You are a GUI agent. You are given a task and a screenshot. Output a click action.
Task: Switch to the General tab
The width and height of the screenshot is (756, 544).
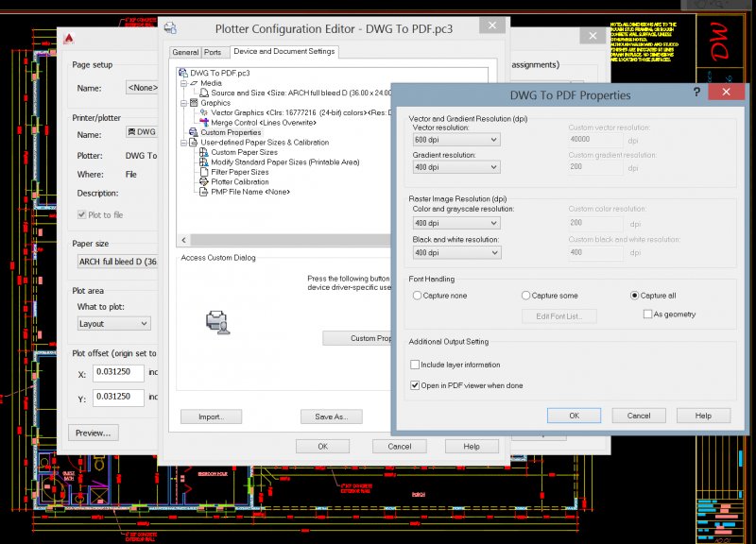coord(185,52)
